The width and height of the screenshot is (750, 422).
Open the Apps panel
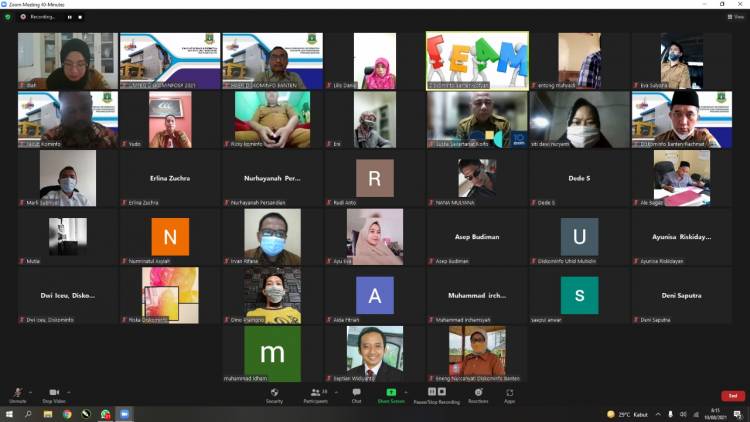509,393
